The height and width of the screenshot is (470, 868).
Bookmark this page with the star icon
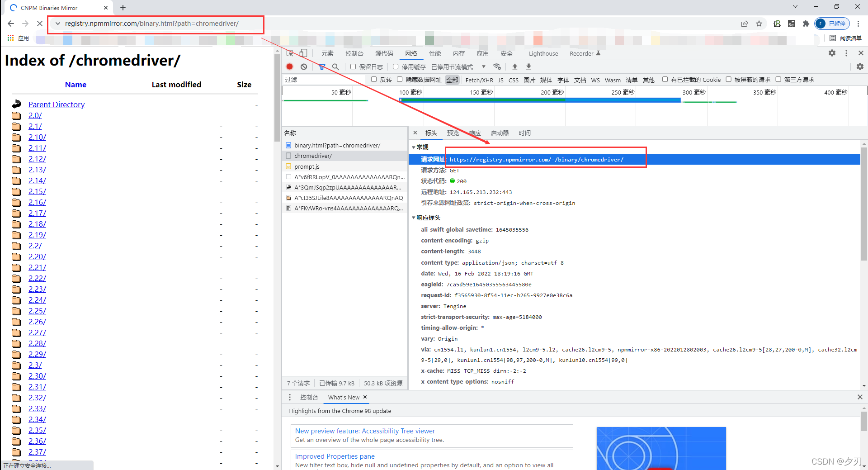pyautogui.click(x=759, y=24)
